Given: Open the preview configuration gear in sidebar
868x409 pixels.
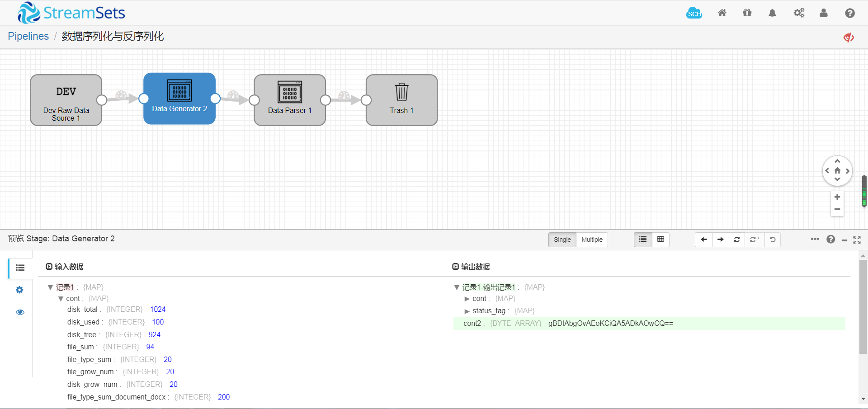Looking at the screenshot, I should click(x=19, y=290).
